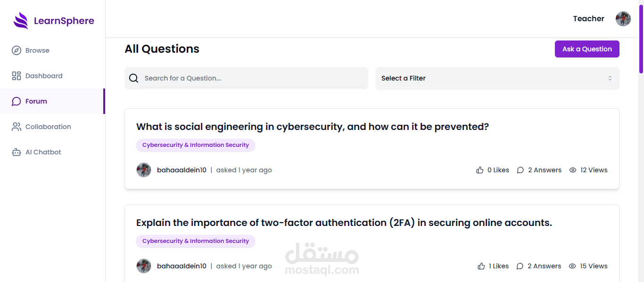Image resolution: width=644 pixels, height=282 pixels.
Task: Click answers bubble icon on social engineering question
Action: pos(520,170)
